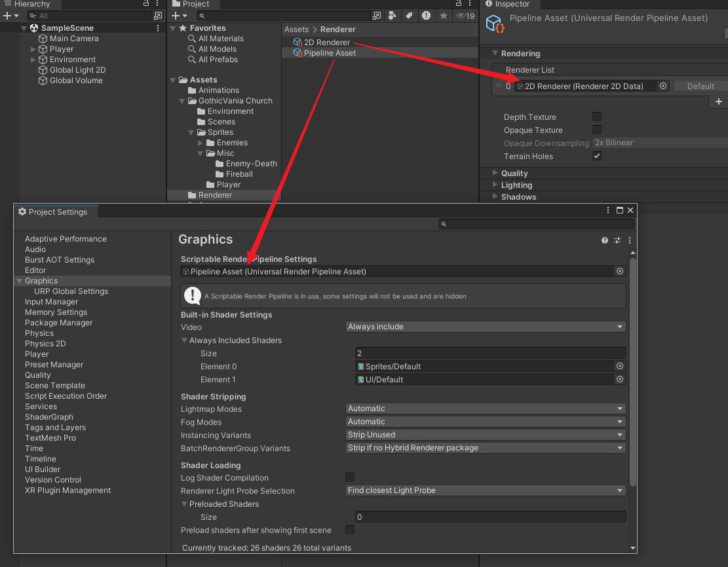Open BatchRendererGroup Variants dropdown

(486, 448)
